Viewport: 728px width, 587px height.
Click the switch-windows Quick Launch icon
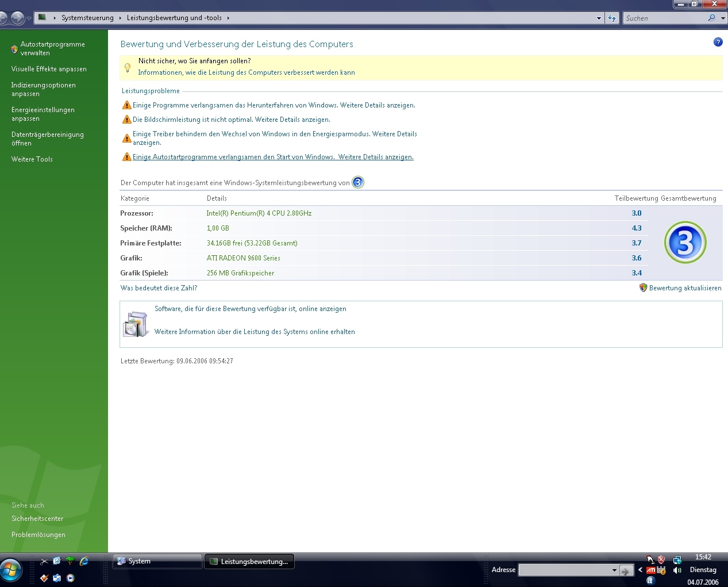[57, 578]
